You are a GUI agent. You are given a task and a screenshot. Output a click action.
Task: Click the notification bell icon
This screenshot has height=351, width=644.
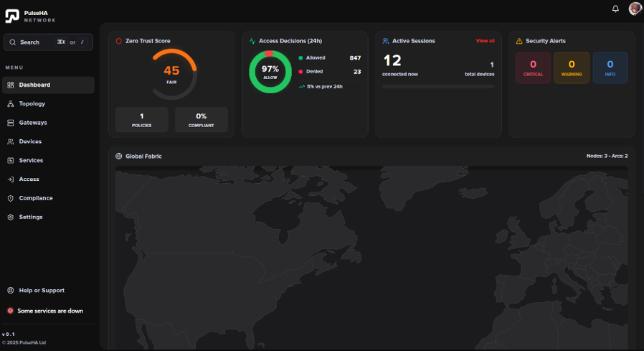click(x=615, y=9)
